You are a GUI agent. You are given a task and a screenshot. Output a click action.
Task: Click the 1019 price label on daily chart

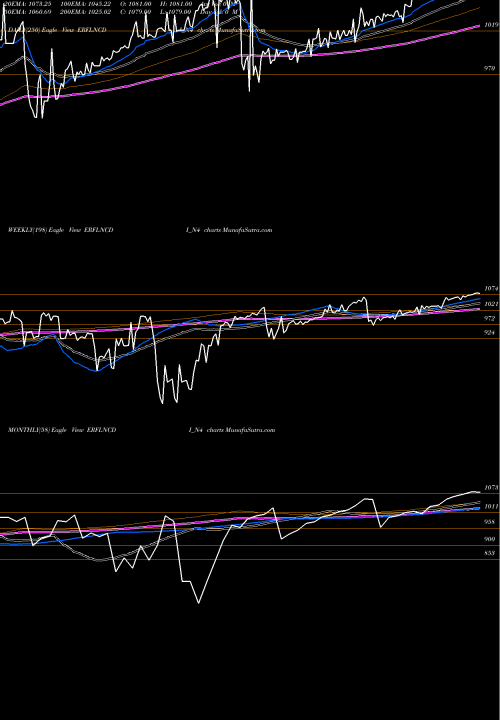(x=491, y=25)
